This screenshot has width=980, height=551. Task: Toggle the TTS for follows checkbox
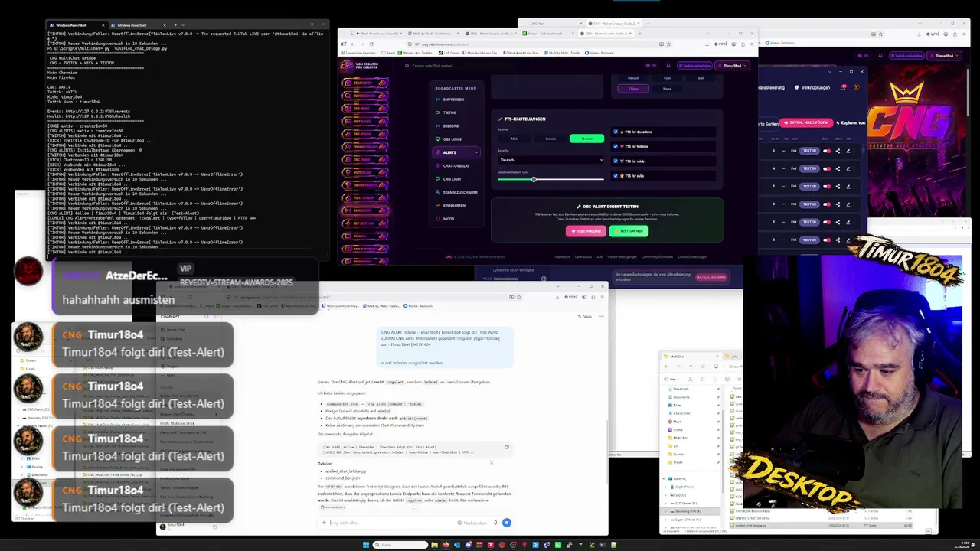pyautogui.click(x=616, y=146)
